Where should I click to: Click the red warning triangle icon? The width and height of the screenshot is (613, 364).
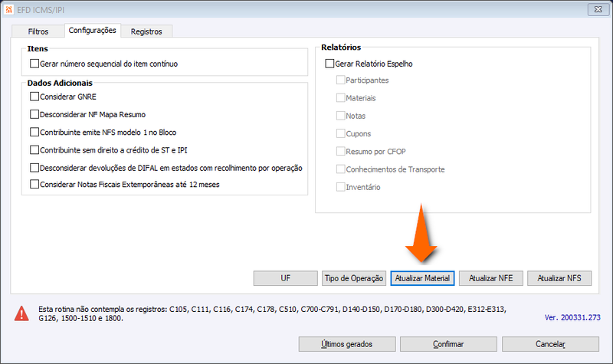(21, 313)
